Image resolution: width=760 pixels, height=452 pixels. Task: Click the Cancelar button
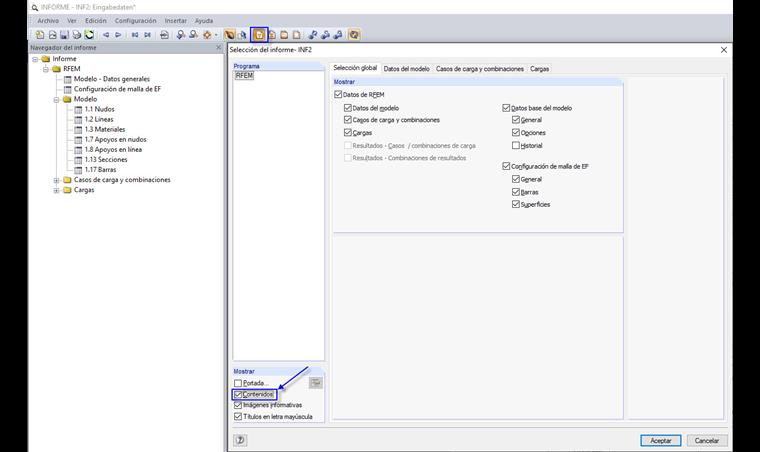pos(707,440)
